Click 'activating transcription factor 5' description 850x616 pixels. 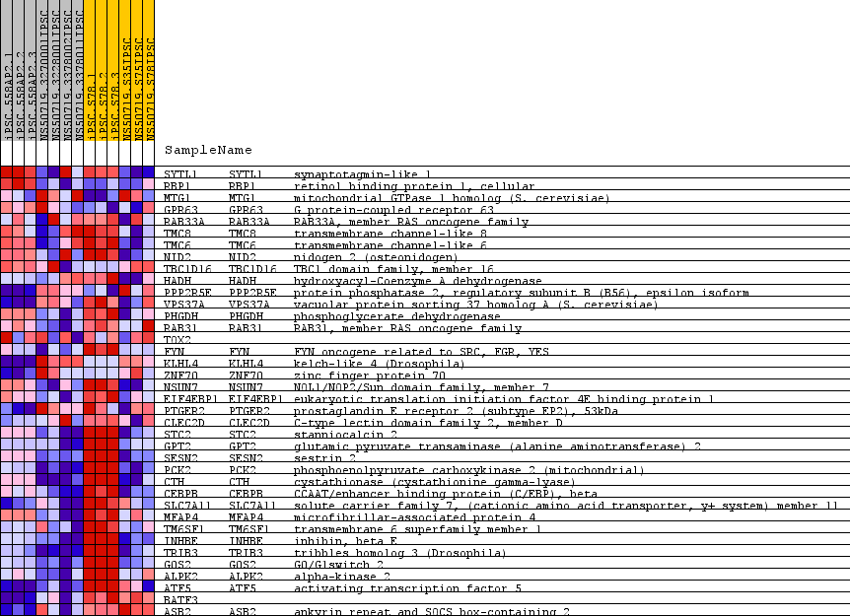pos(407,588)
